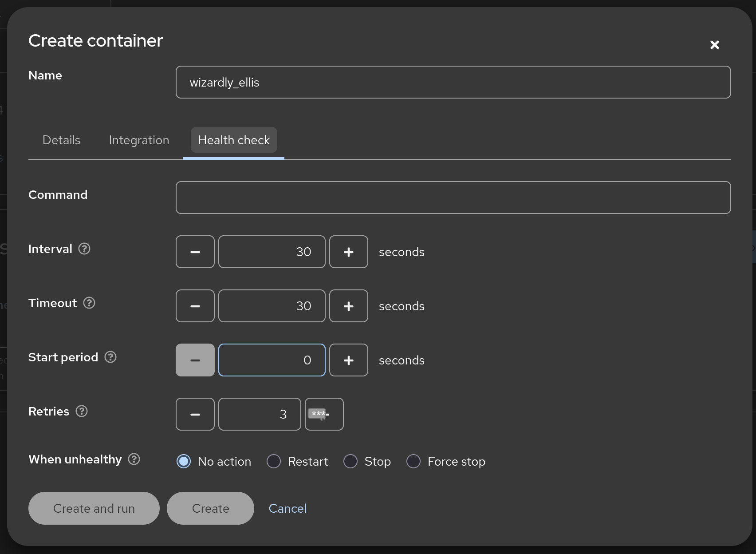Click the Create and run button

pos(94,508)
